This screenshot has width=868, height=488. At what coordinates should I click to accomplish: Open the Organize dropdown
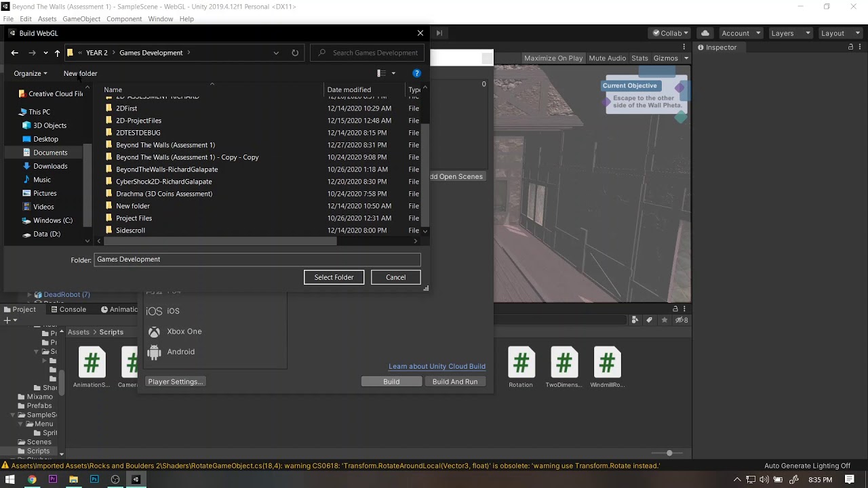coord(31,73)
